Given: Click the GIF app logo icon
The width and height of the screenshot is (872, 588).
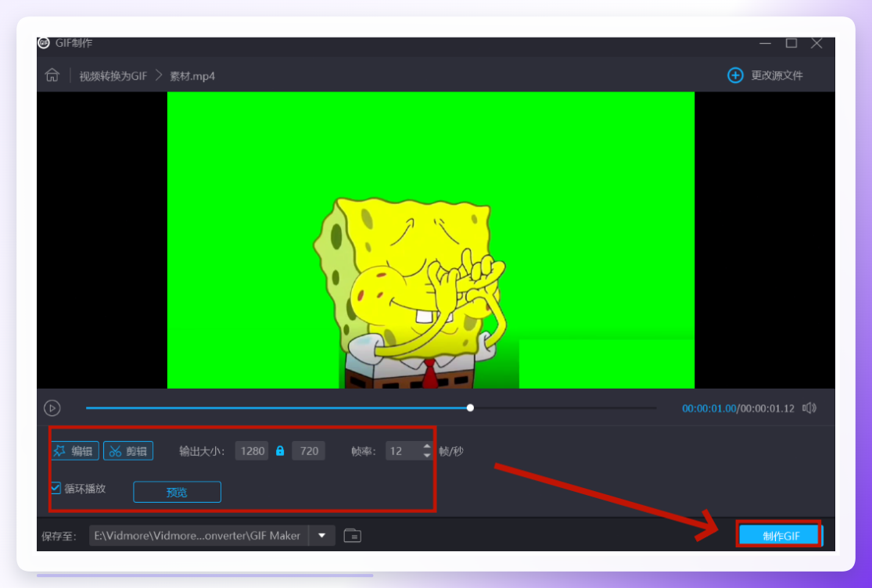Looking at the screenshot, I should coord(44,43).
